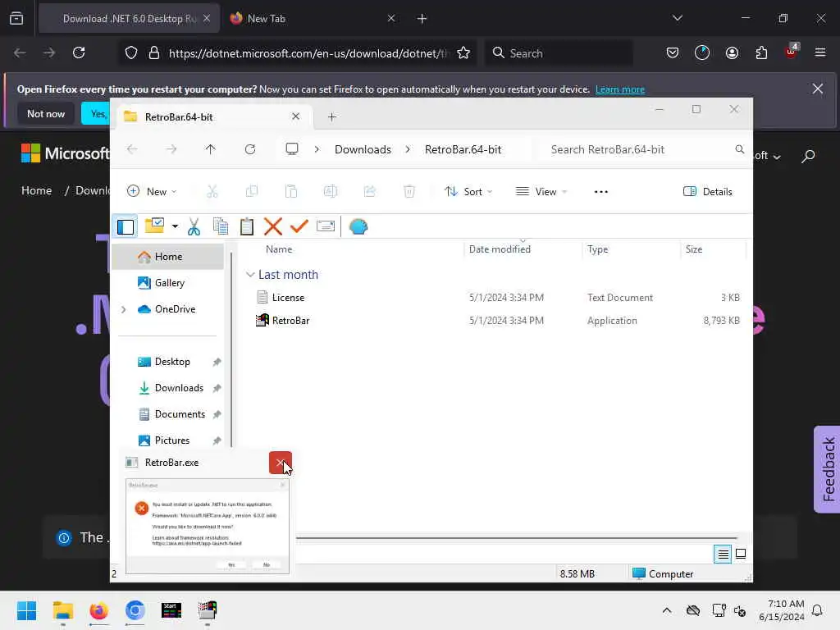Dismiss the Firefox notification bar
This screenshot has width=840, height=630.
[818, 89]
